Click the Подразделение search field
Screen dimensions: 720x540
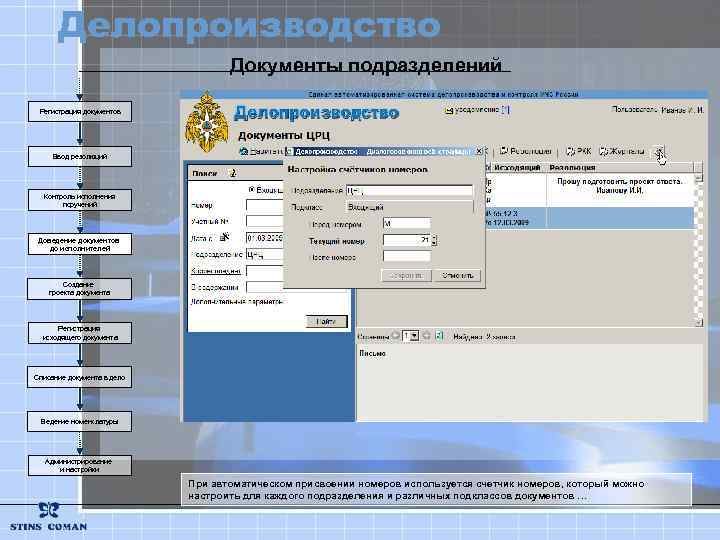264,254
